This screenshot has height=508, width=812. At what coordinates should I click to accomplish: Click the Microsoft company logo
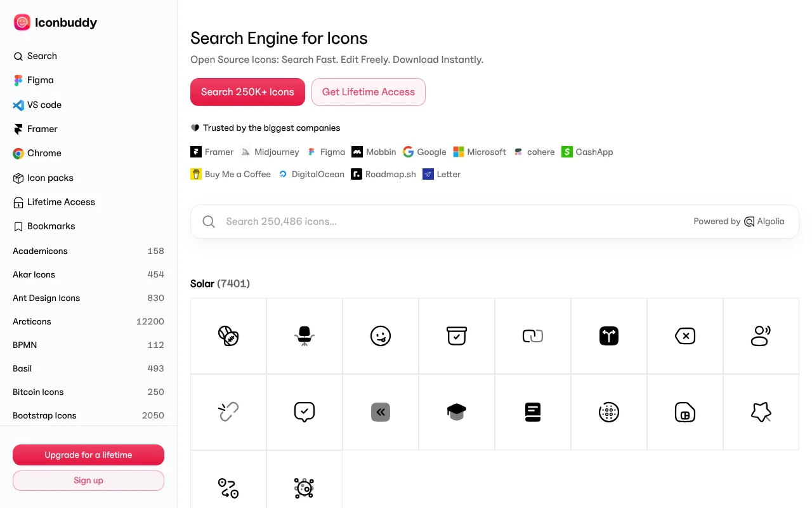pyautogui.click(x=480, y=152)
